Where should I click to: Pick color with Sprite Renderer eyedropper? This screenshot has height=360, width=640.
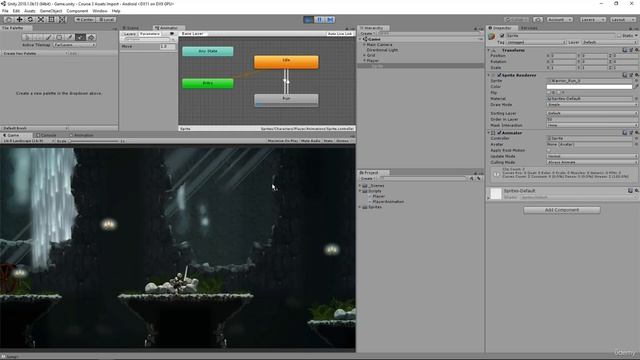point(636,87)
